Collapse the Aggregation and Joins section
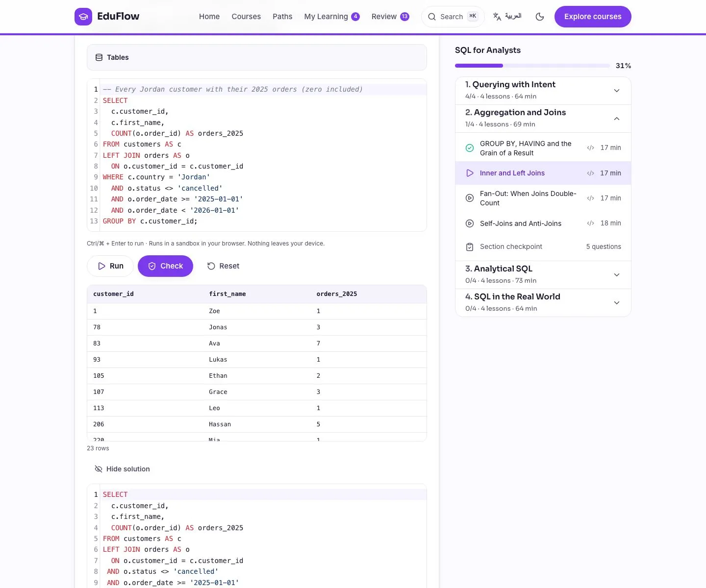 coord(543,119)
